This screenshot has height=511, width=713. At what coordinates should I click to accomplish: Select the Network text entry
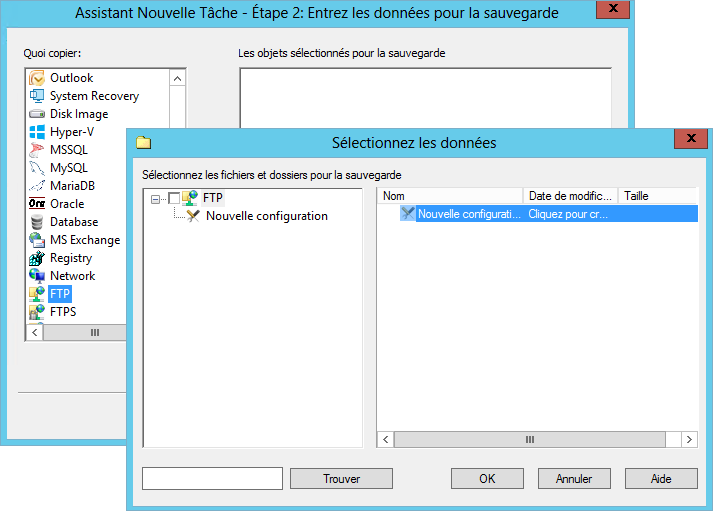[72, 276]
